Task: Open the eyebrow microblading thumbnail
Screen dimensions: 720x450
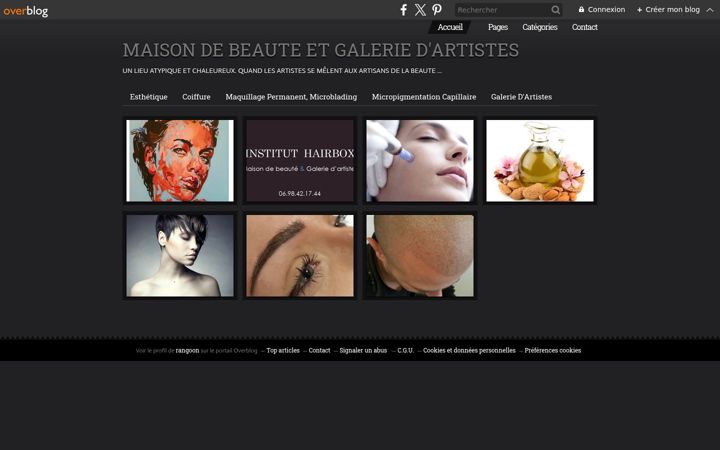Action: (x=300, y=256)
